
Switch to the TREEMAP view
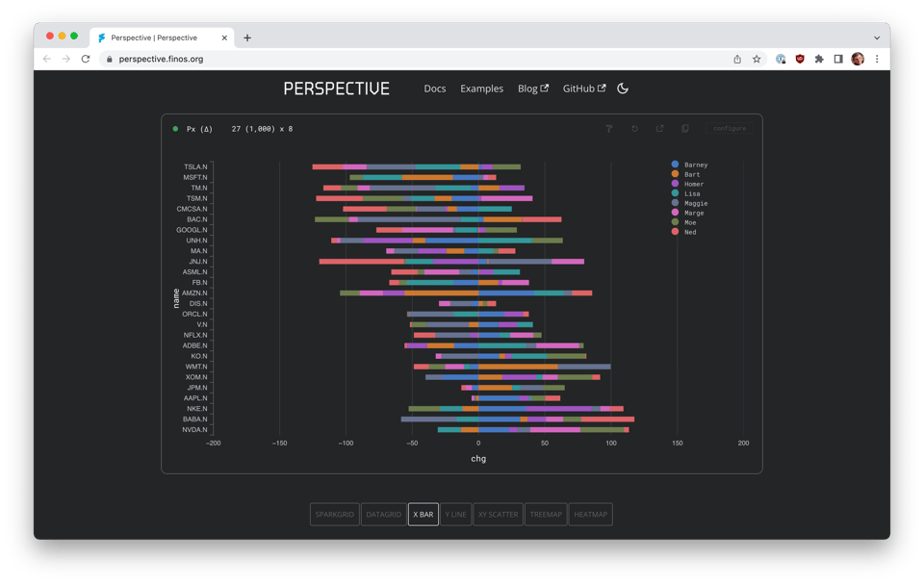click(x=546, y=515)
